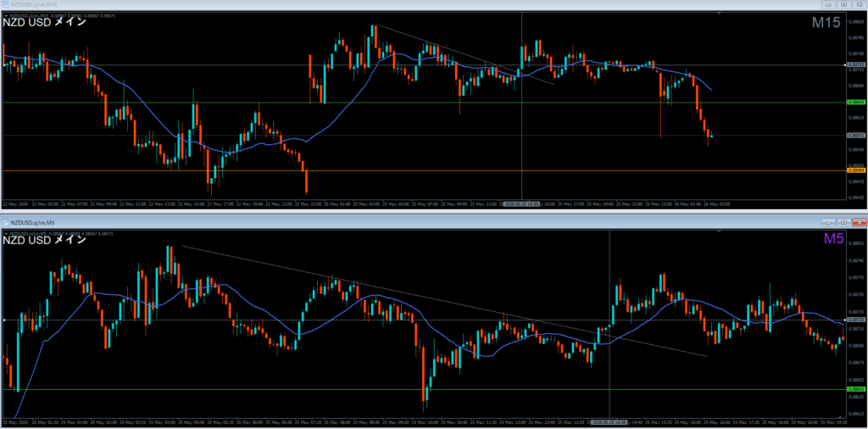Select the orange 0.58494 price label

click(855, 170)
